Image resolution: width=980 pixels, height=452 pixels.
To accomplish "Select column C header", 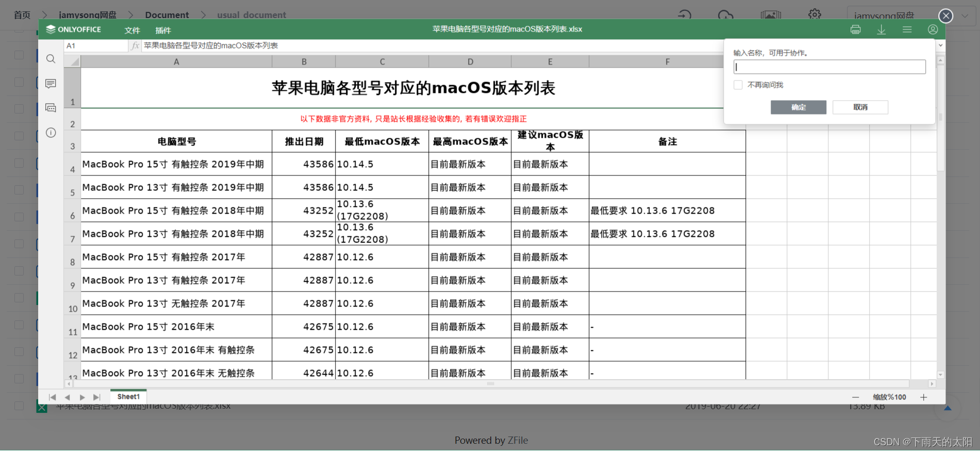I will pyautogui.click(x=382, y=61).
